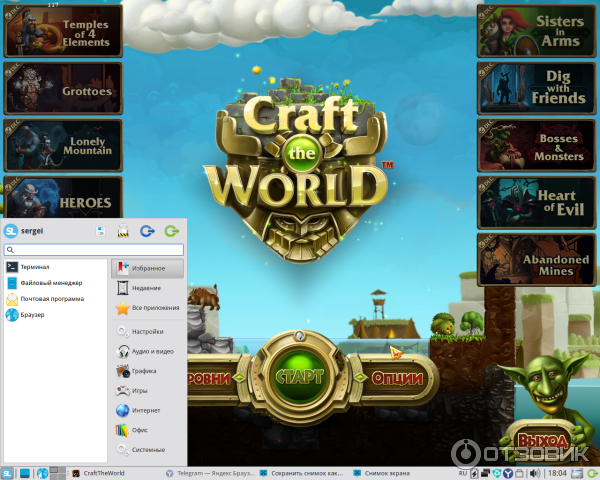Screen dimensions: 600x480
Task: Expand the Все приложения category
Action: tap(152, 309)
